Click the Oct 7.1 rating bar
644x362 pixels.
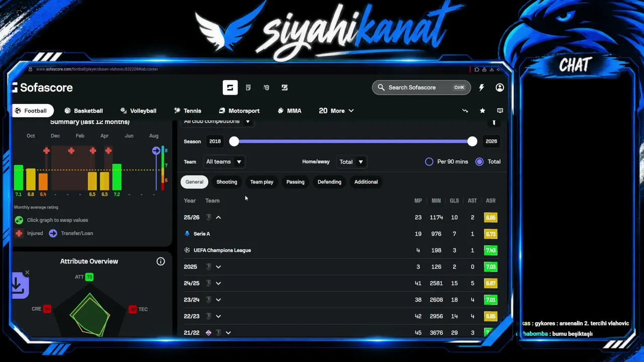click(x=19, y=177)
